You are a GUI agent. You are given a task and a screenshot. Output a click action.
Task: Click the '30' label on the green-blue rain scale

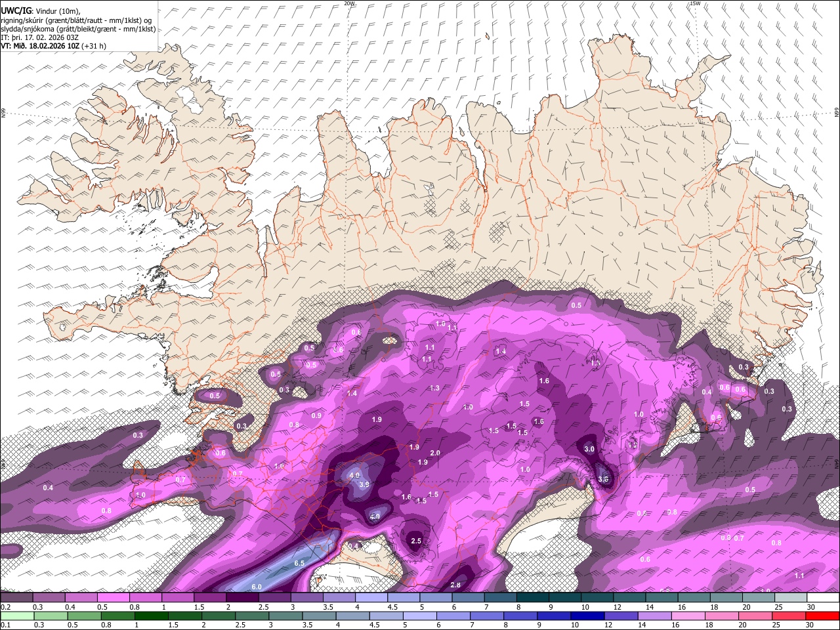tap(810, 625)
